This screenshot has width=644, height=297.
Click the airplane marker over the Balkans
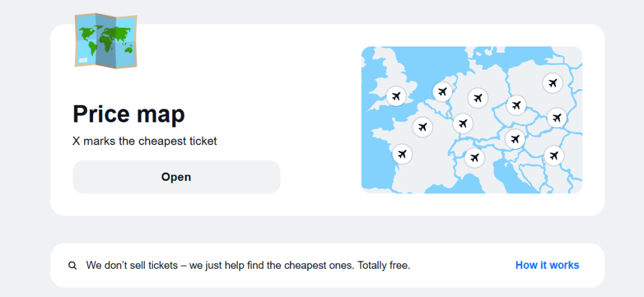tap(553, 155)
